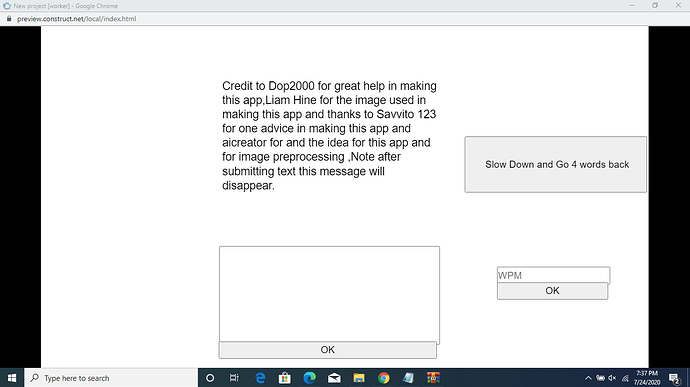Open the Action Center notifications icon
Viewport: 690px width, 387px height.
coord(674,378)
